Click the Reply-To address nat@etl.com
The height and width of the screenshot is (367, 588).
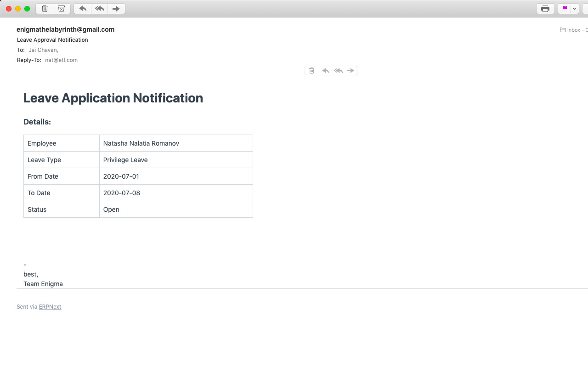pyautogui.click(x=61, y=60)
